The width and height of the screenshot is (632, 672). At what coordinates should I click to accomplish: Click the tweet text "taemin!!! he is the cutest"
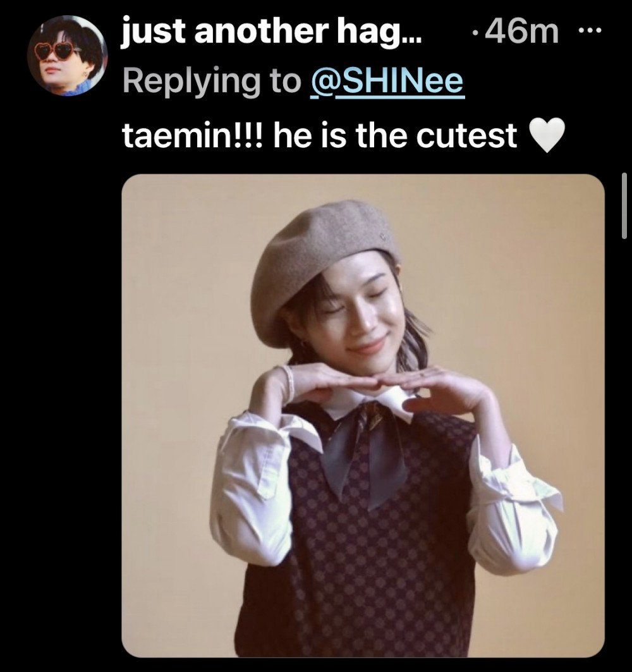coord(320,135)
